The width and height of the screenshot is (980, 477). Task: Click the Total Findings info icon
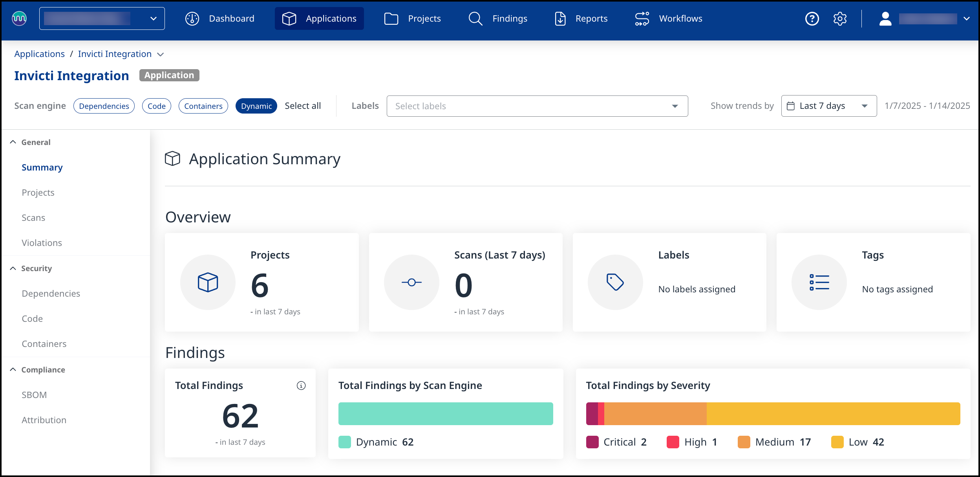point(301,385)
